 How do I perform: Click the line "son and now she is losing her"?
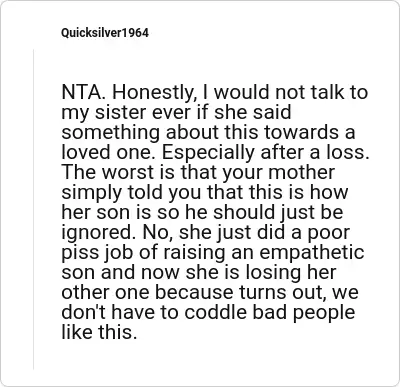(199, 272)
